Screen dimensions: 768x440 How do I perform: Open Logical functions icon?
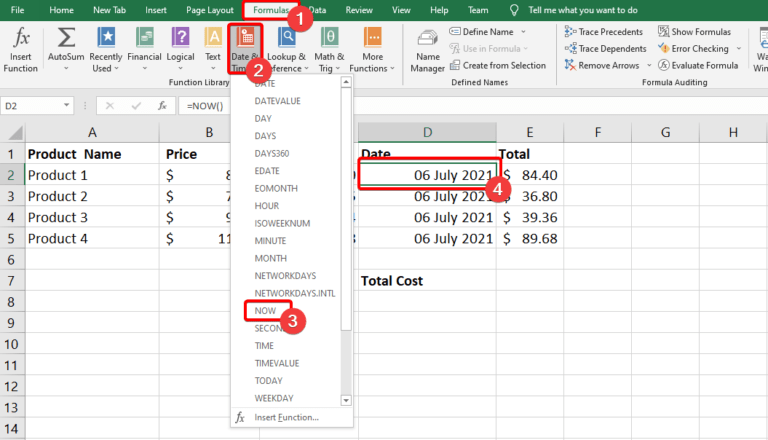(180, 38)
